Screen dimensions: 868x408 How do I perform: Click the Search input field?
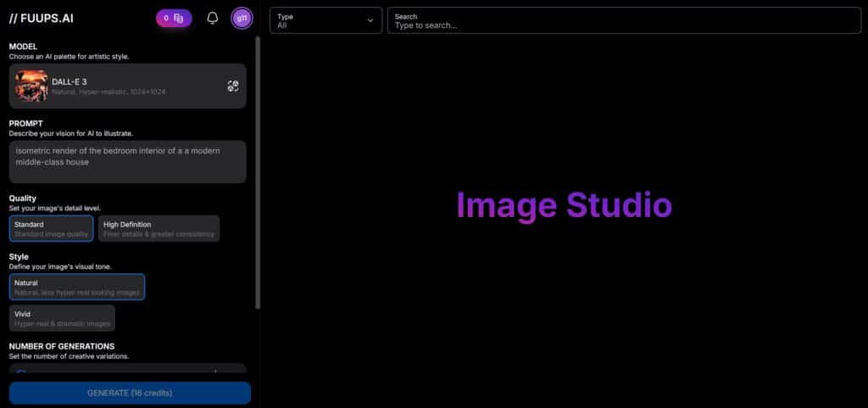point(625,20)
